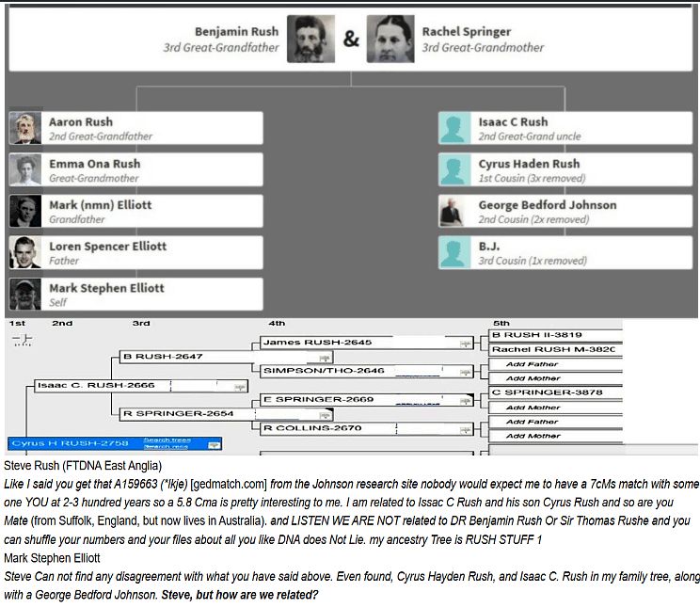Select Isaac C. RUSH-2666 in pedigree

coord(94,385)
